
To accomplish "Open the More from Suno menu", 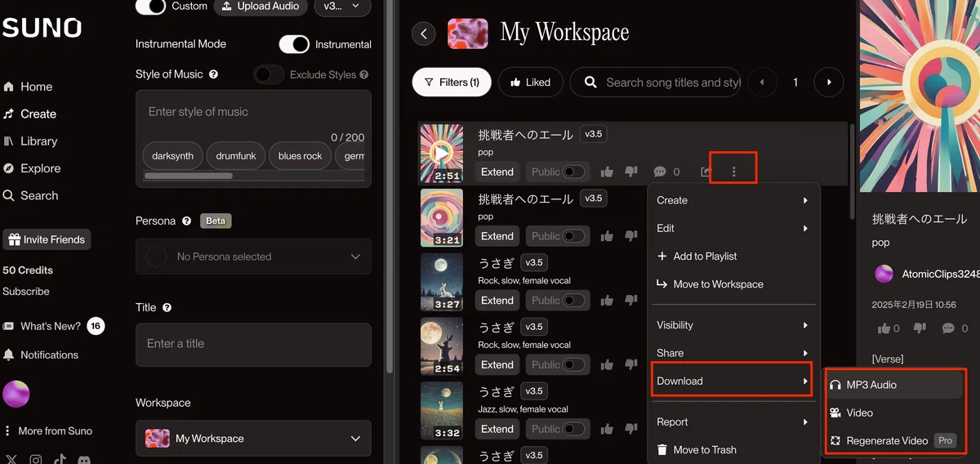I will tap(48, 431).
